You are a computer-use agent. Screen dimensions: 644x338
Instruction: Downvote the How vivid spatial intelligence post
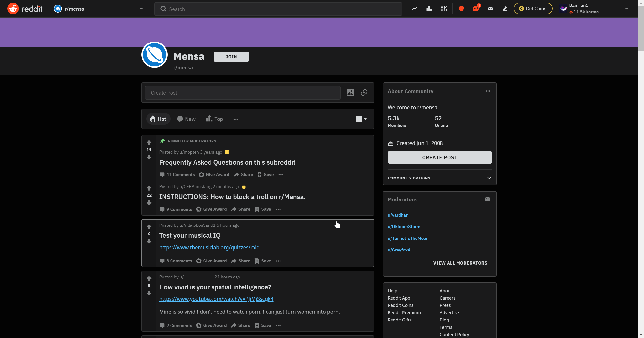click(149, 293)
